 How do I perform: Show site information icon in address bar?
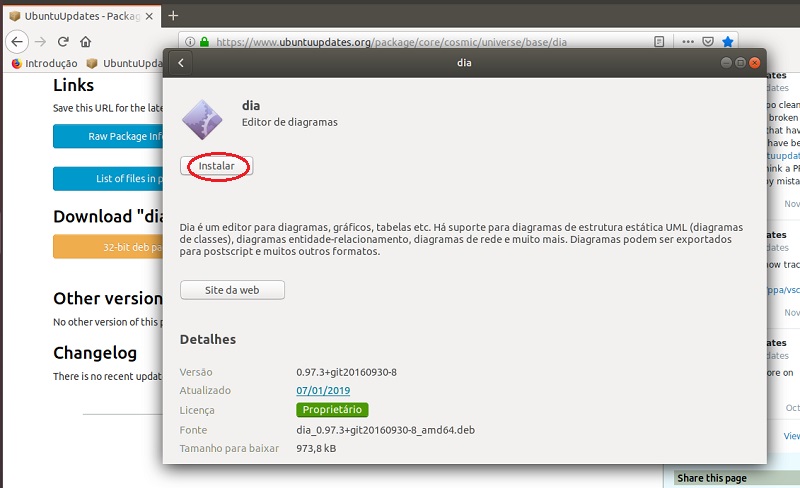(190, 42)
